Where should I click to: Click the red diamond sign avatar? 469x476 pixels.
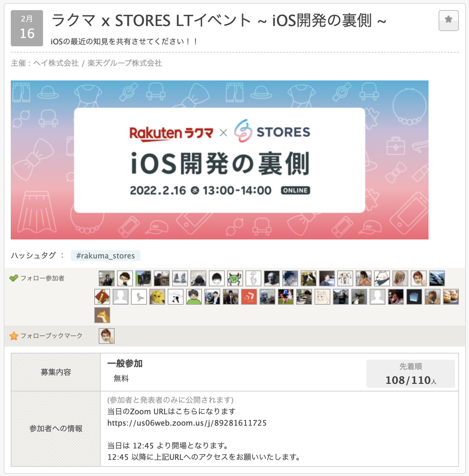(102, 297)
